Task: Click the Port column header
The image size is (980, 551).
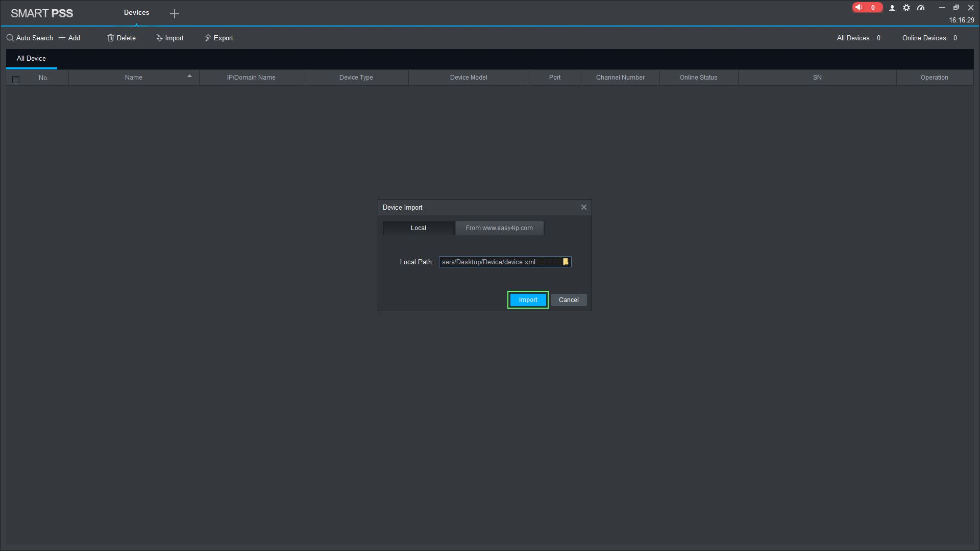Action: (555, 78)
